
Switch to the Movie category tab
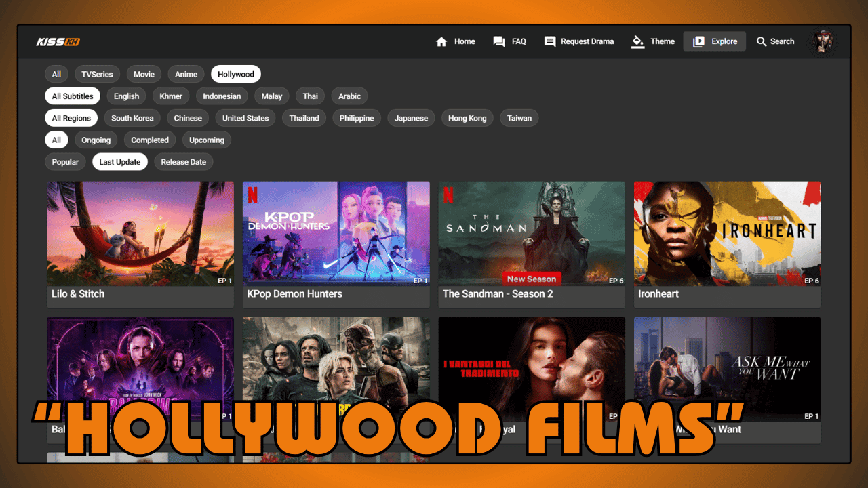144,74
